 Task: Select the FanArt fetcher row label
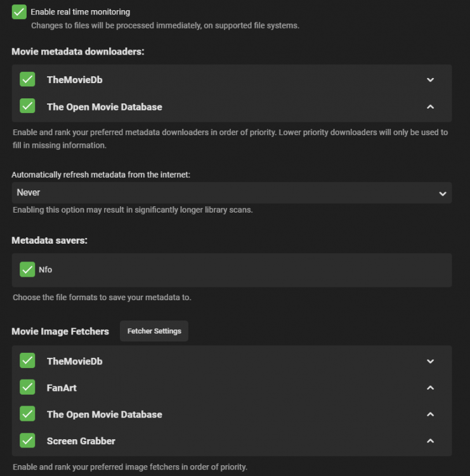[x=62, y=387]
